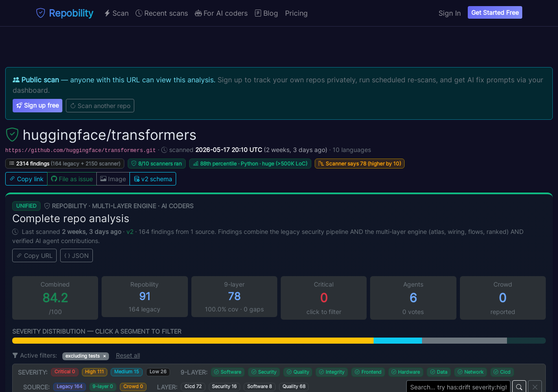Image resolution: width=558 pixels, height=392 pixels.
Task: Click the Critical 0 card to filter
Action: tap(324, 298)
